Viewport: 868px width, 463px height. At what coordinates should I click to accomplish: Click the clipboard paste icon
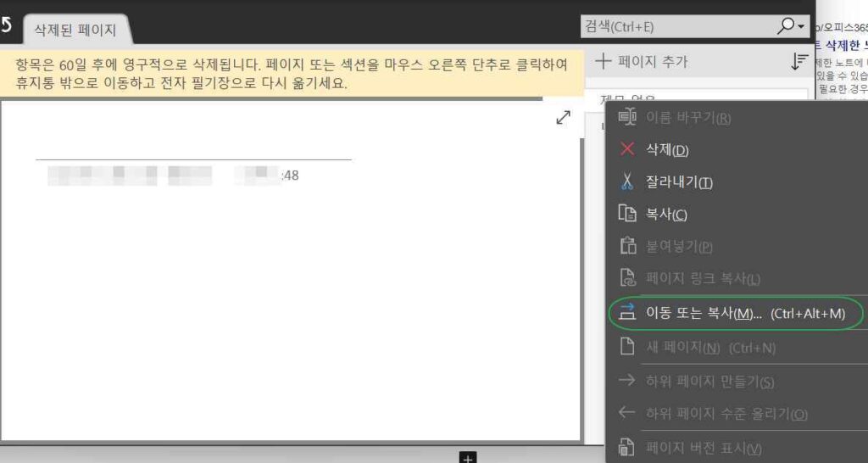point(627,245)
